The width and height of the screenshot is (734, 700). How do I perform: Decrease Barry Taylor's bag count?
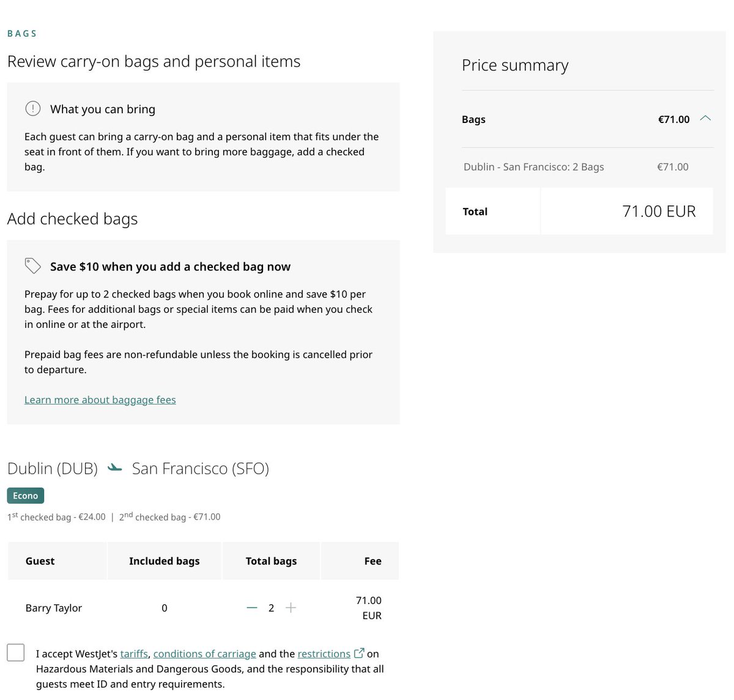click(x=252, y=608)
